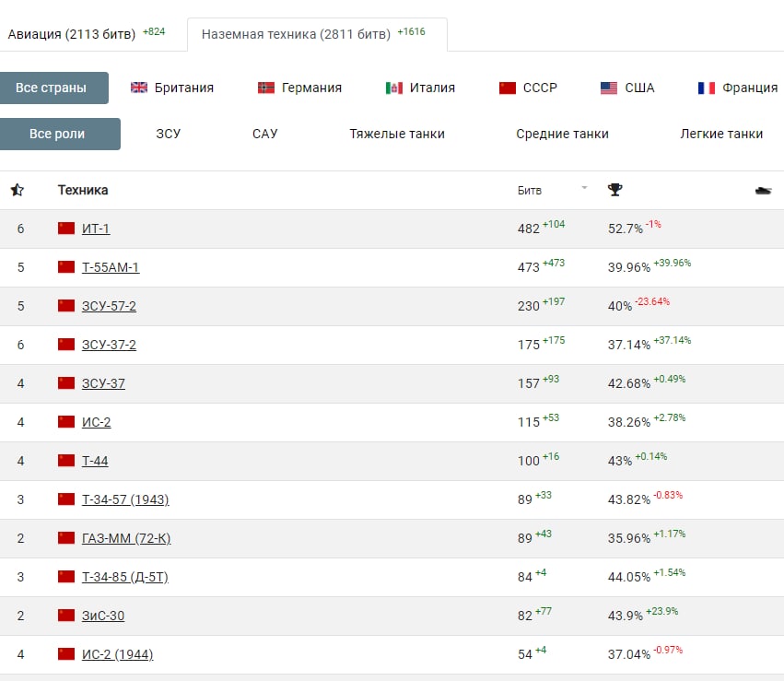Open the ГАЗ-ММ (72-К) link
Viewport: 784px width, 681px height.
click(126, 538)
